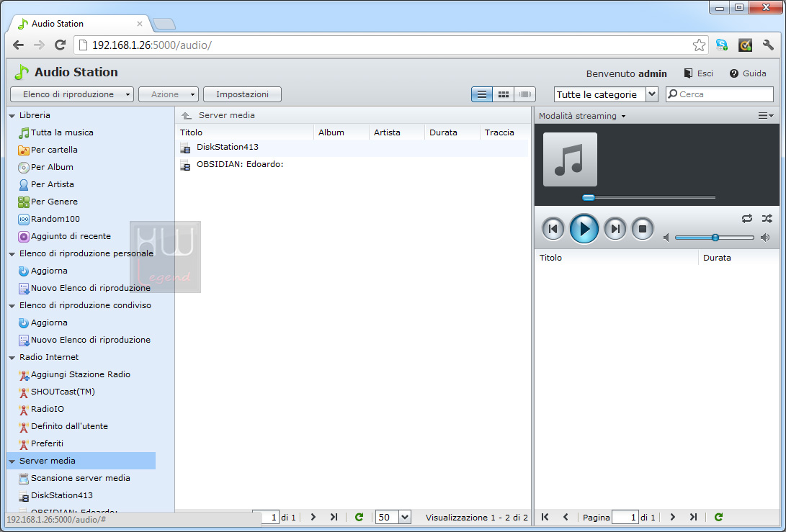Open Elenco di riproduzione dropdown
This screenshot has height=532, width=786.
[71, 94]
